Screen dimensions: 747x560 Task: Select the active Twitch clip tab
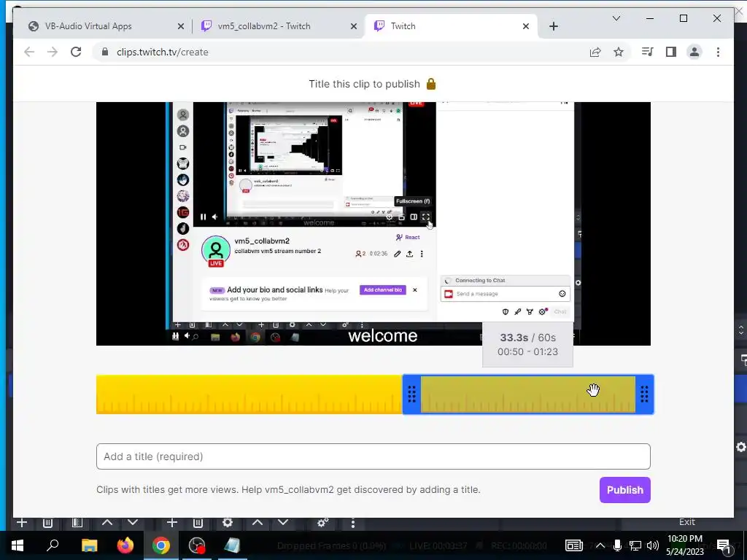pos(451,26)
